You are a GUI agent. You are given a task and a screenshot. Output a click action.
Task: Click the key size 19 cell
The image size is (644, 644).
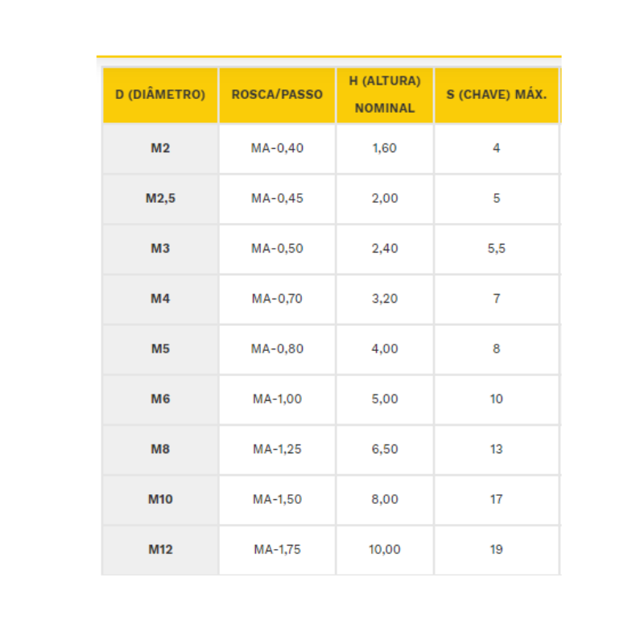pyautogui.click(x=496, y=550)
